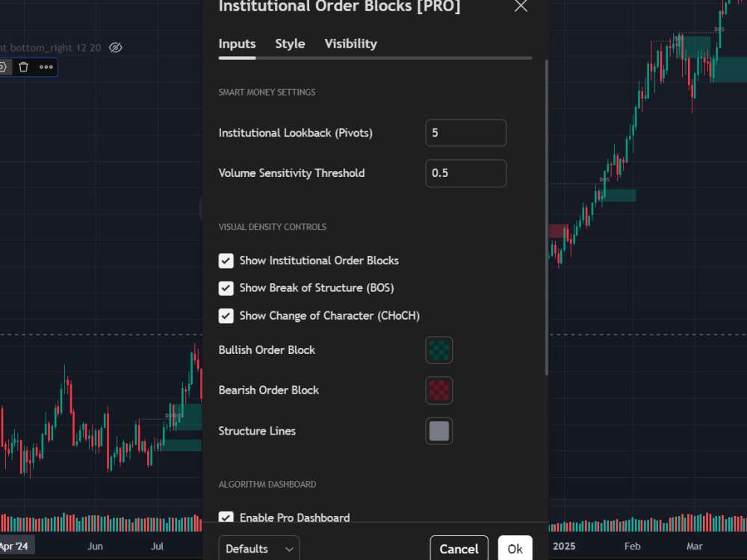Click the Algorithm Dashboard heading
This screenshot has width=747, height=560.
267,485
